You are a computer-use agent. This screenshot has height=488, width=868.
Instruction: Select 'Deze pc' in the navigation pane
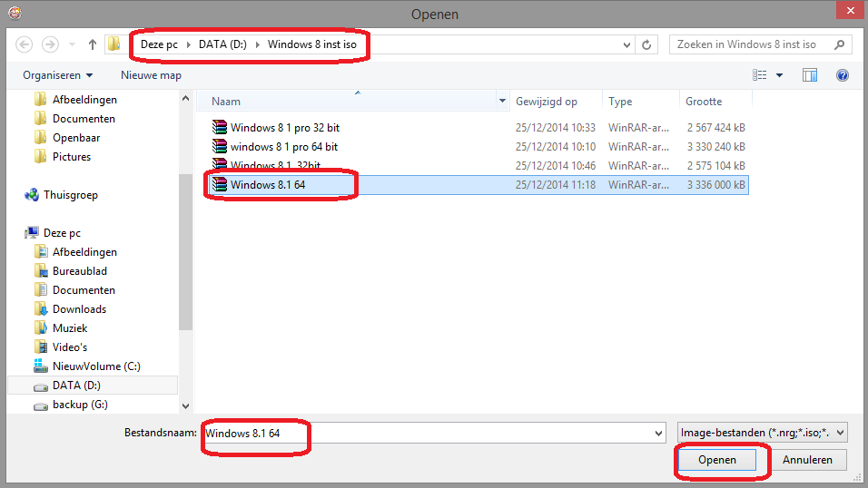point(62,233)
